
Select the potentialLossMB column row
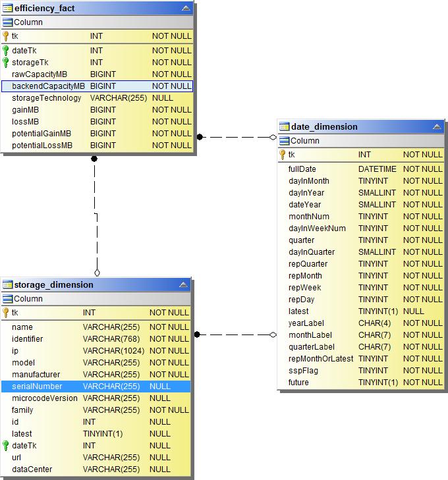click(97, 146)
